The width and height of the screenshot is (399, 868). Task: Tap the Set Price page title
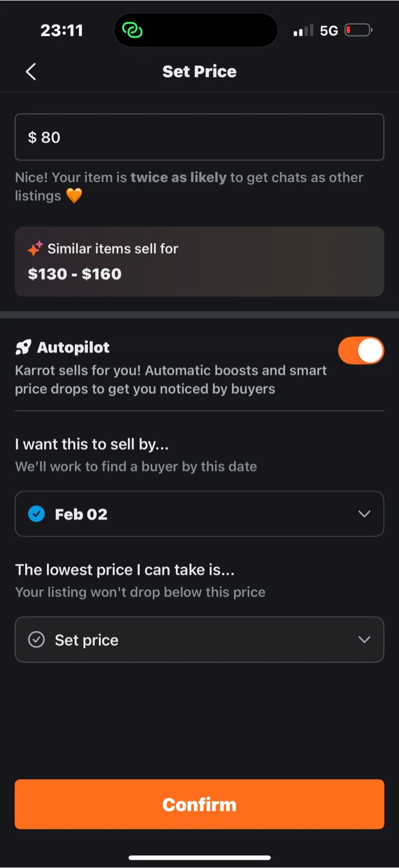pos(199,72)
